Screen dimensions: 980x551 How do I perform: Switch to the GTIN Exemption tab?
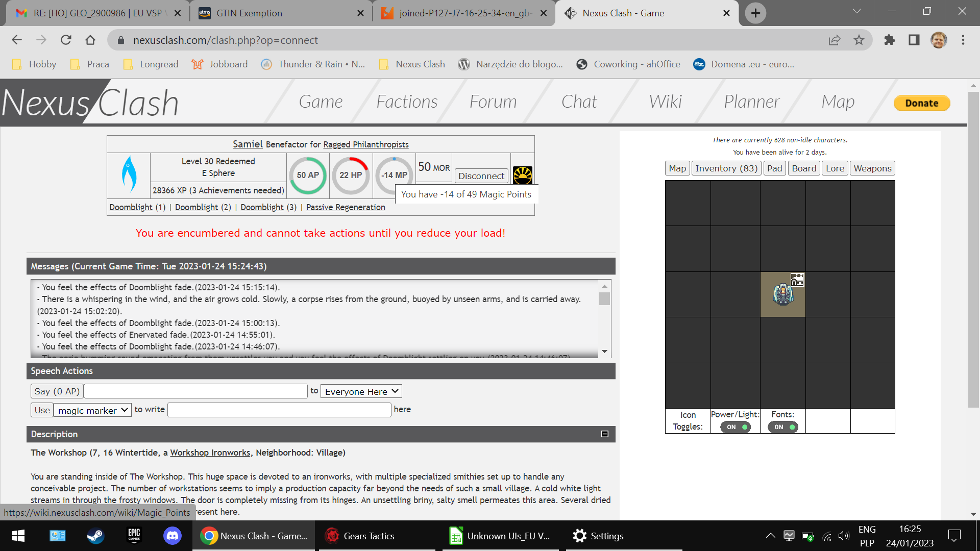pyautogui.click(x=281, y=13)
